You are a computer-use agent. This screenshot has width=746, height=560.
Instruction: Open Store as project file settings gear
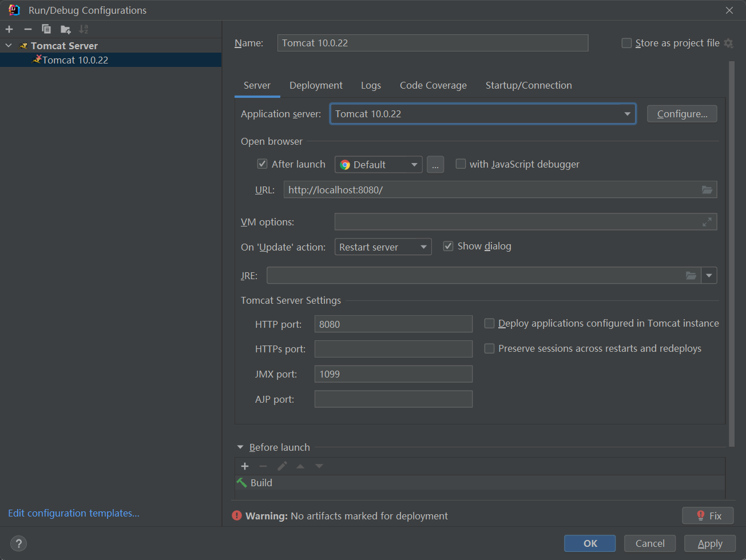(728, 43)
